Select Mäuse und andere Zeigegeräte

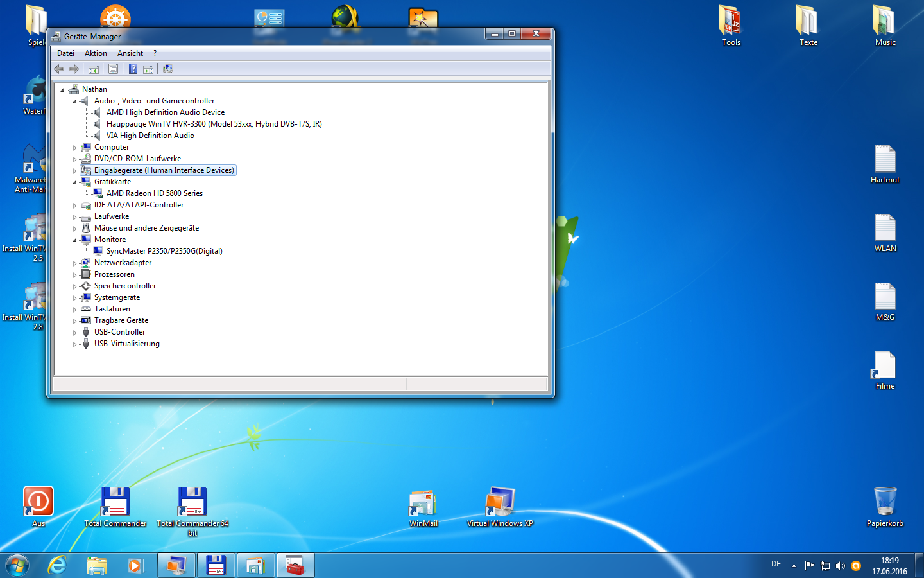tap(146, 228)
